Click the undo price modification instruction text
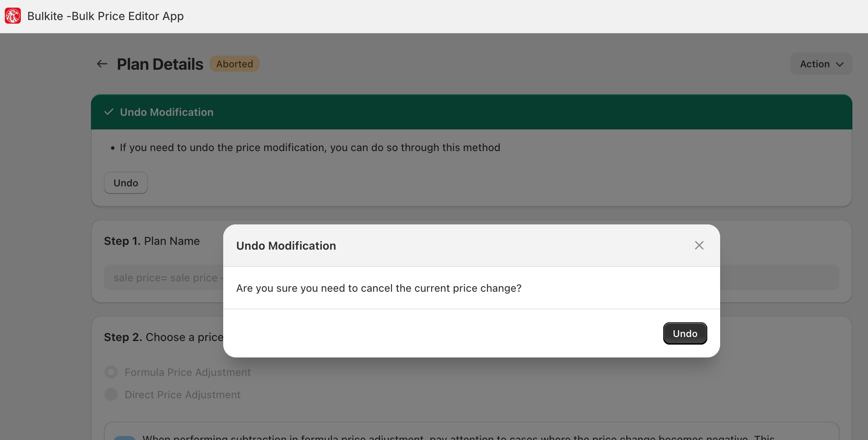Viewport: 868px width, 440px height. pyautogui.click(x=310, y=147)
